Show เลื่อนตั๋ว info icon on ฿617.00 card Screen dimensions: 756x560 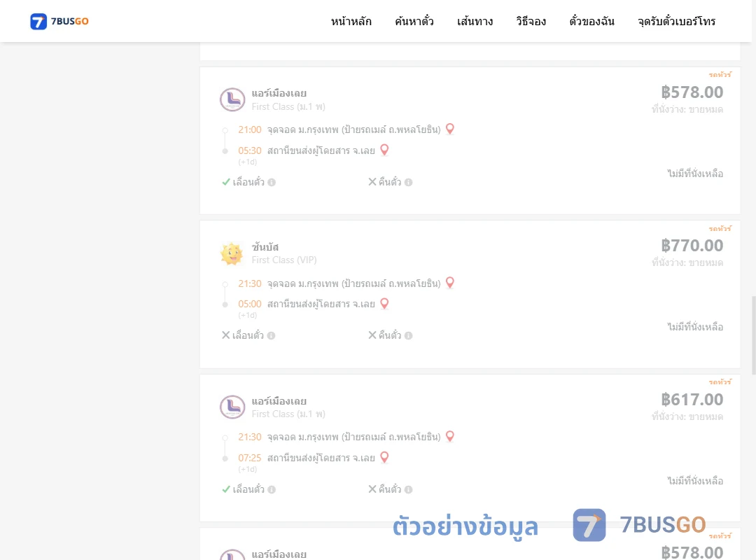272,489
